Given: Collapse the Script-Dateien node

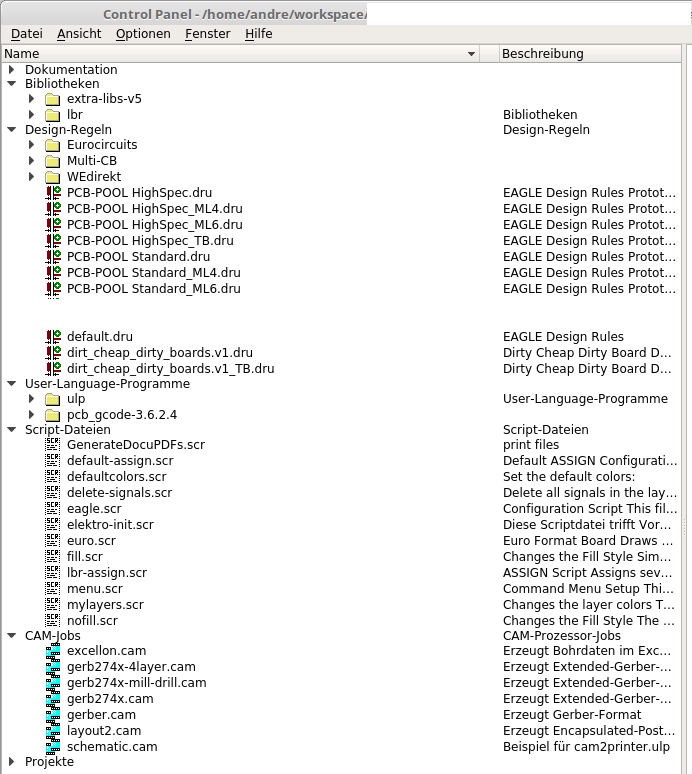Looking at the screenshot, I should point(12,429).
